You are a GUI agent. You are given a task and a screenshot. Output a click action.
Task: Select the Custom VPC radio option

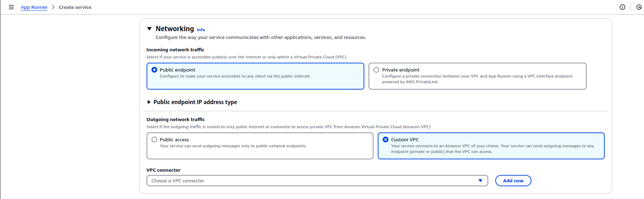coord(386,140)
